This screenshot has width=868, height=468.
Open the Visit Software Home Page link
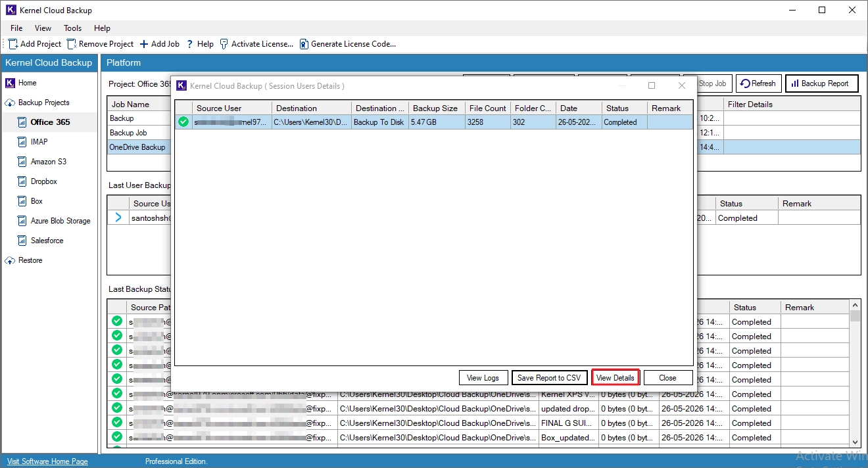(47, 461)
